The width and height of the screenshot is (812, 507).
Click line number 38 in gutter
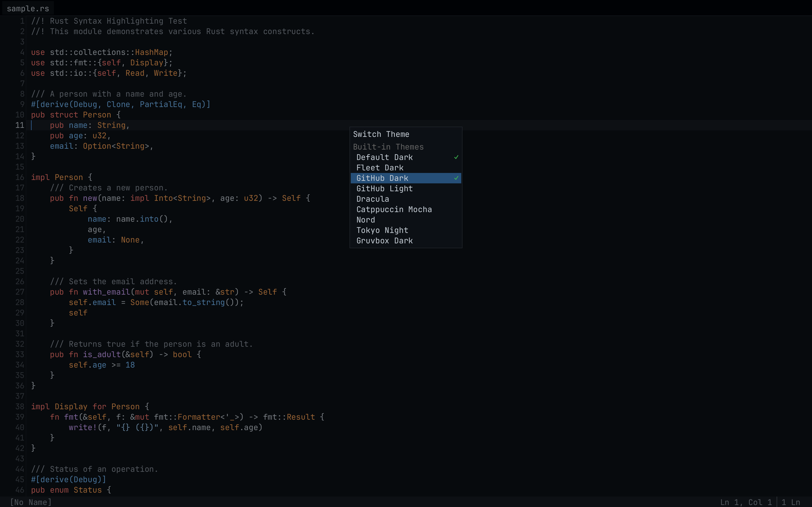click(x=19, y=406)
